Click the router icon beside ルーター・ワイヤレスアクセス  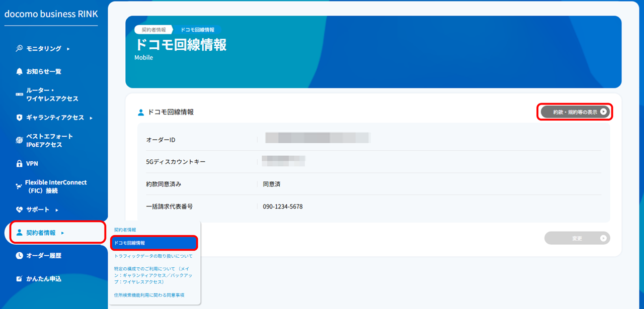(x=19, y=94)
